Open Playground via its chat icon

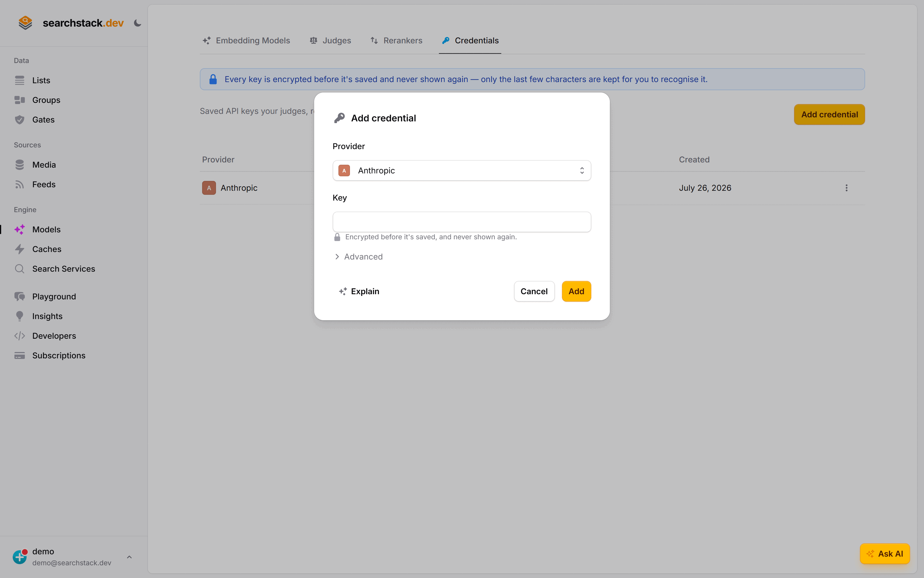tap(19, 297)
